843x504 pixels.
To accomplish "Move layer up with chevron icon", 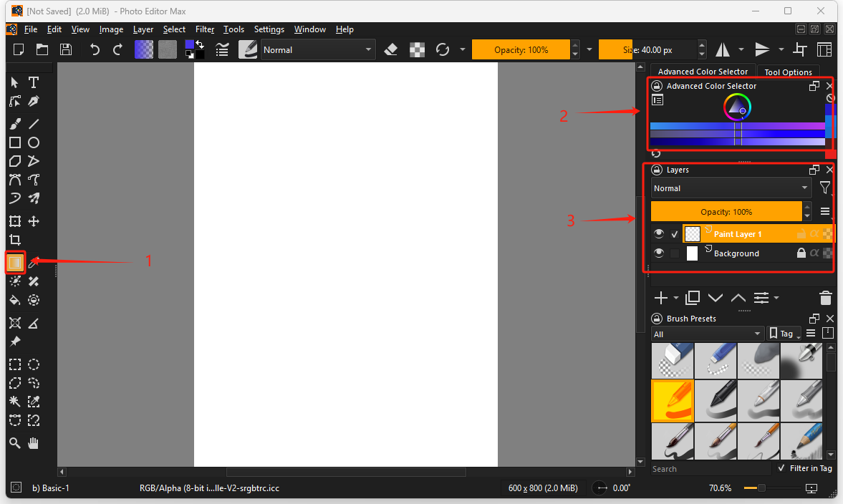I will click(738, 298).
